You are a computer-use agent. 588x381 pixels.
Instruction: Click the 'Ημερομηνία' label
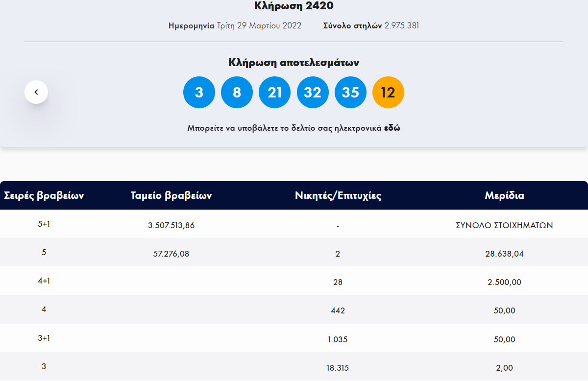point(192,25)
